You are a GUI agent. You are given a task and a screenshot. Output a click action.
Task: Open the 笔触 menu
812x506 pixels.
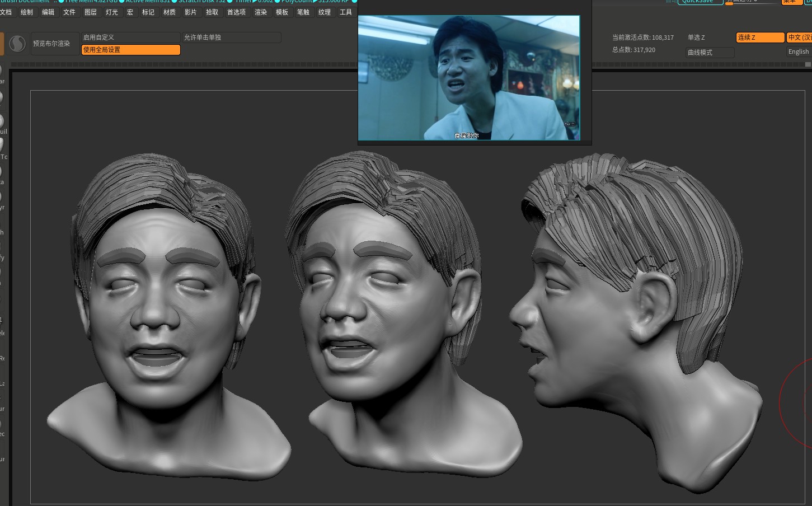303,12
